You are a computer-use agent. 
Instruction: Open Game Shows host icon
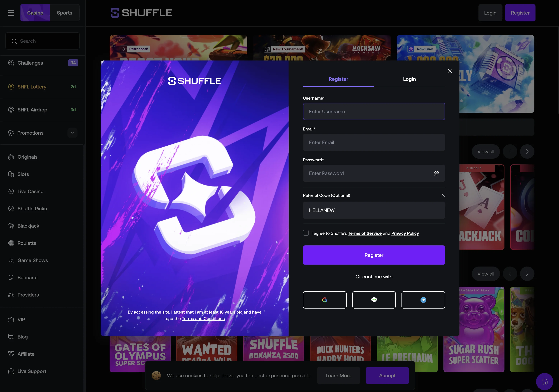pyautogui.click(x=11, y=260)
